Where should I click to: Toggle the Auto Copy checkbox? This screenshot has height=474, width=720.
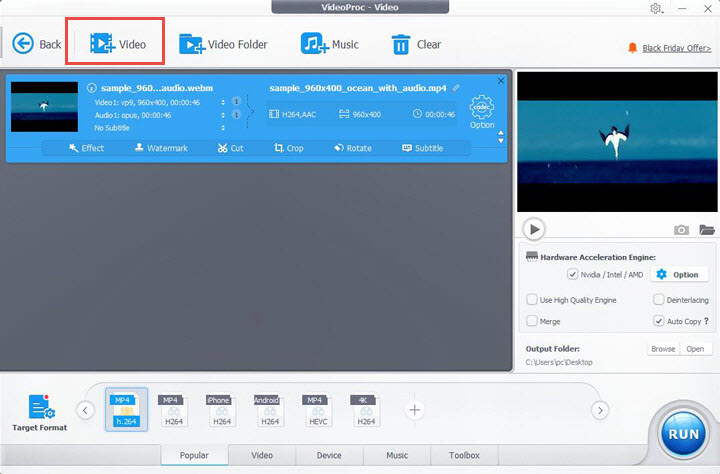click(658, 321)
